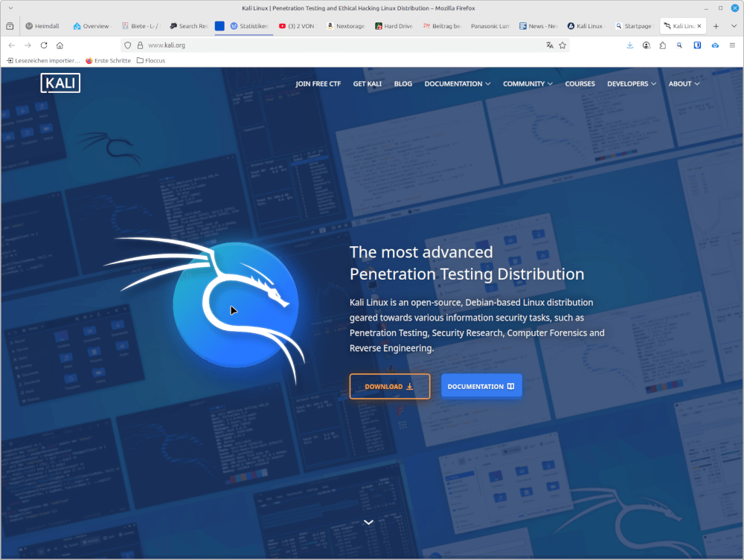Click the translate page icon
Image resolution: width=744 pixels, height=560 pixels.
pos(550,45)
